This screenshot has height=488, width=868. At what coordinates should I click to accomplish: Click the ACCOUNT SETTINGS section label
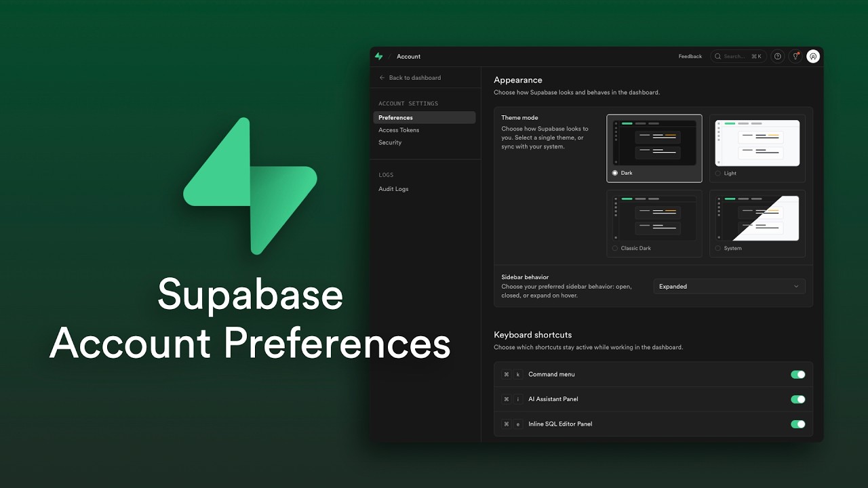(408, 104)
